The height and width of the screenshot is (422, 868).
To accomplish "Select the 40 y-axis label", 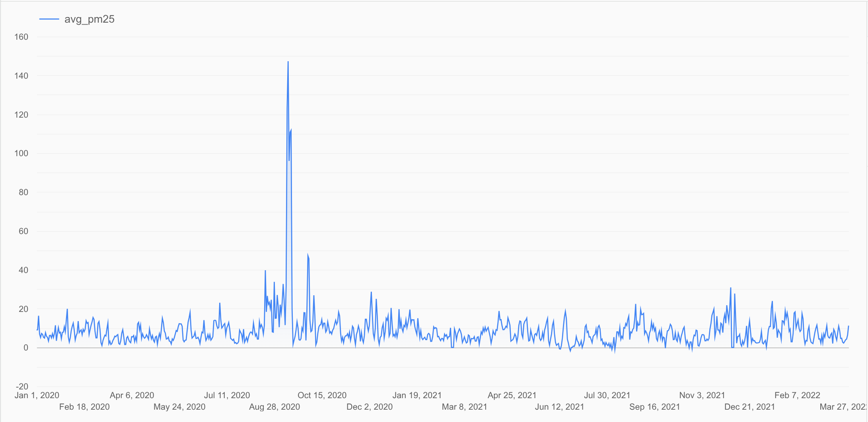I will [x=23, y=270].
